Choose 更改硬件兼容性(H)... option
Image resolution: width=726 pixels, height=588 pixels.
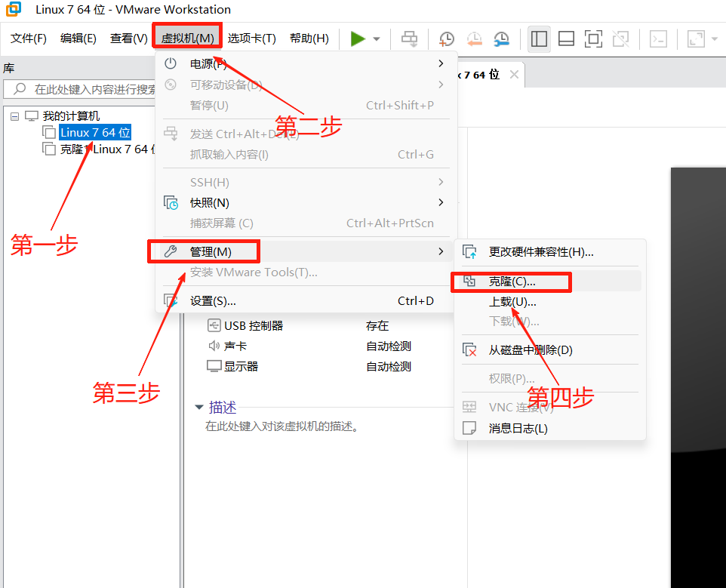tap(550, 252)
